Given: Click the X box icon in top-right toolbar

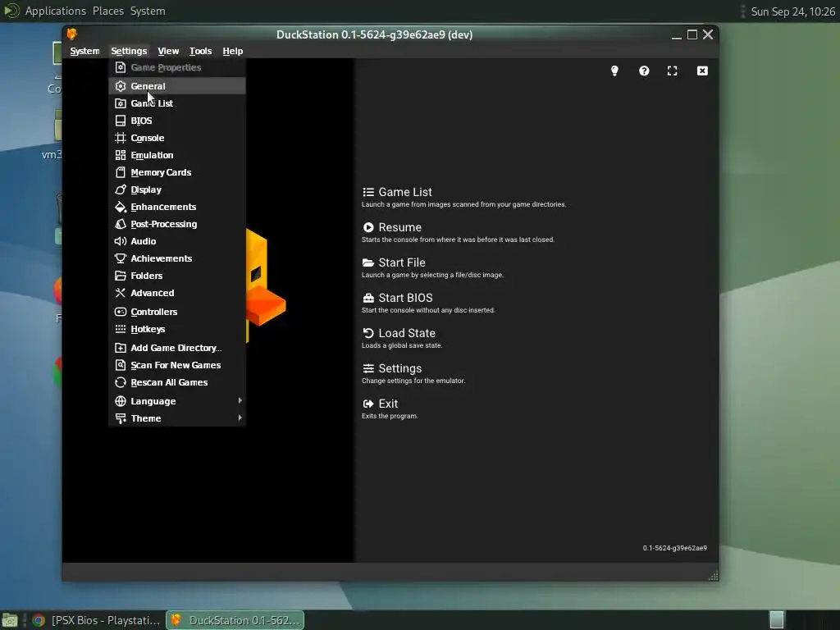Looking at the screenshot, I should click(x=702, y=71).
